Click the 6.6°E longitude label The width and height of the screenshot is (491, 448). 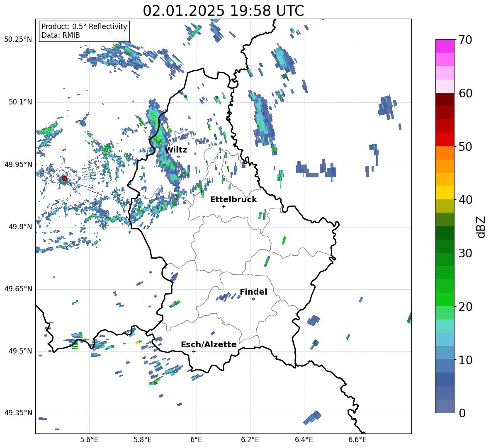(357, 440)
